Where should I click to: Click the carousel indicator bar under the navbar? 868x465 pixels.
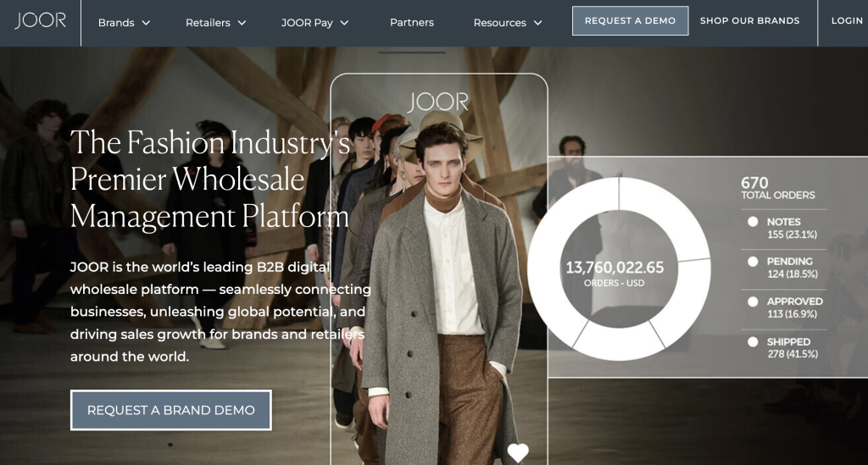click(412, 53)
